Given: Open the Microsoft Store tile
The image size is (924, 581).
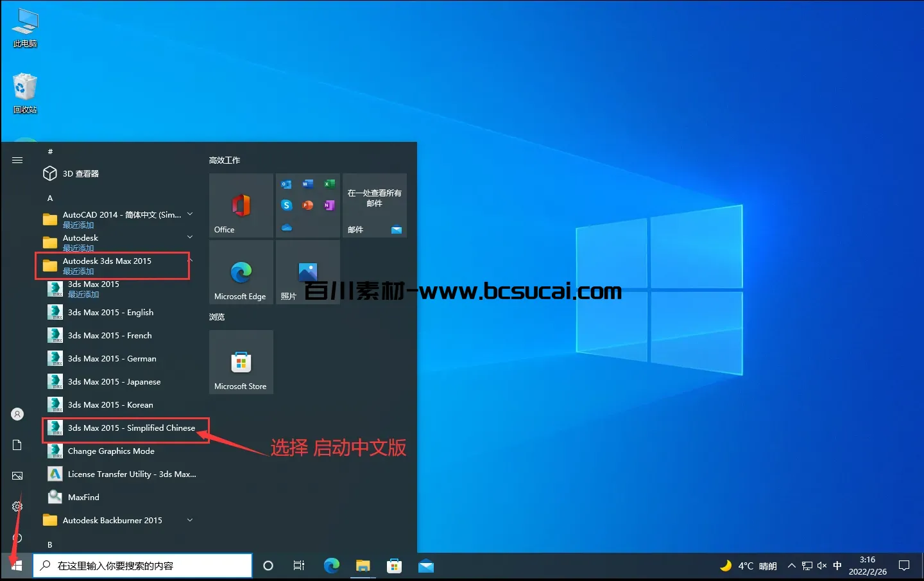Looking at the screenshot, I should coord(241,362).
